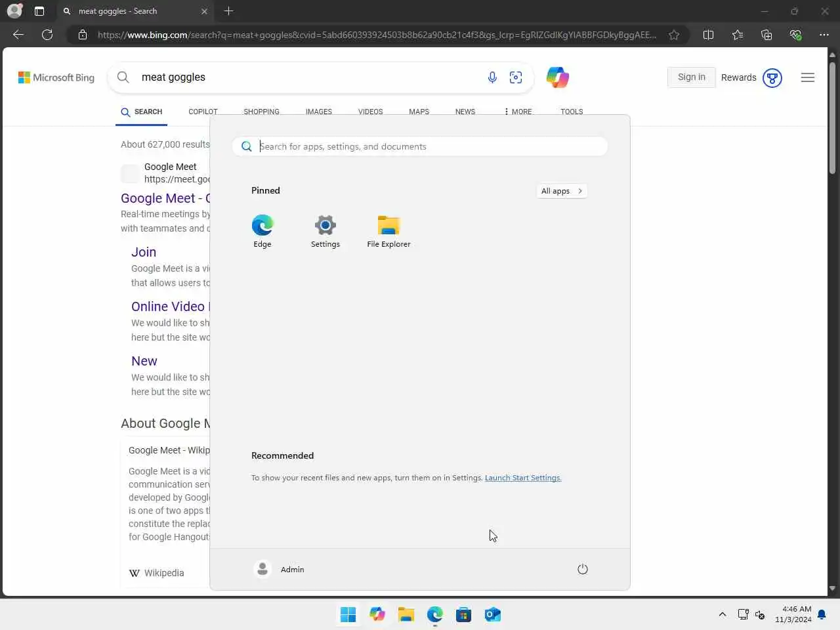This screenshot has height=630, width=840.
Task: Open the Settings pinned app
Action: click(x=325, y=231)
